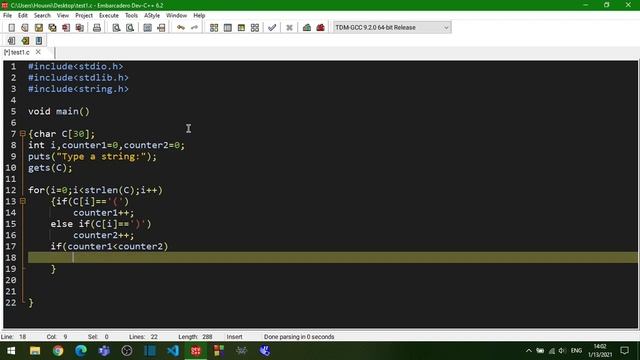Open Find with the magnifier icon
This screenshot has width=640, height=360.
click(116, 28)
